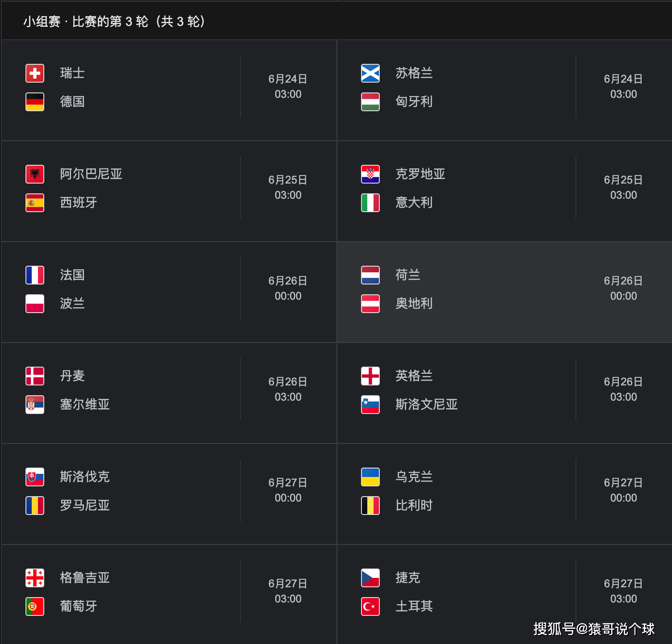Select team name 塞尔维亚 (Serbia)

click(x=85, y=405)
